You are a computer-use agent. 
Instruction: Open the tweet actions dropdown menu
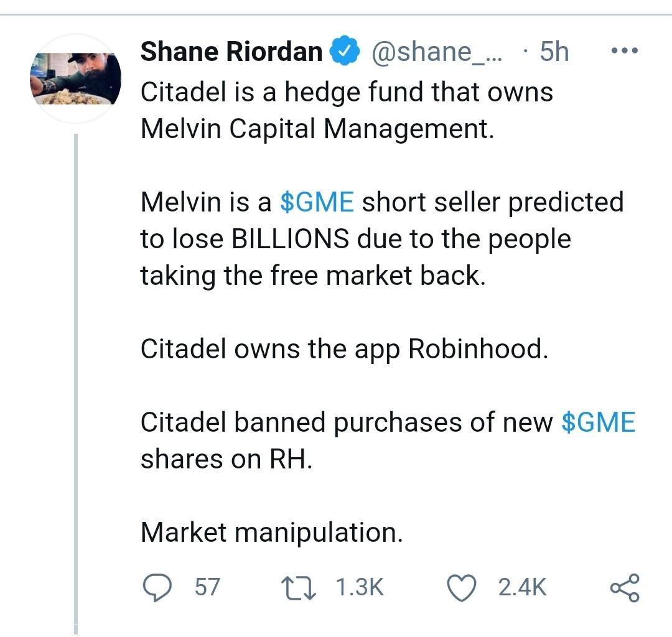(x=624, y=51)
